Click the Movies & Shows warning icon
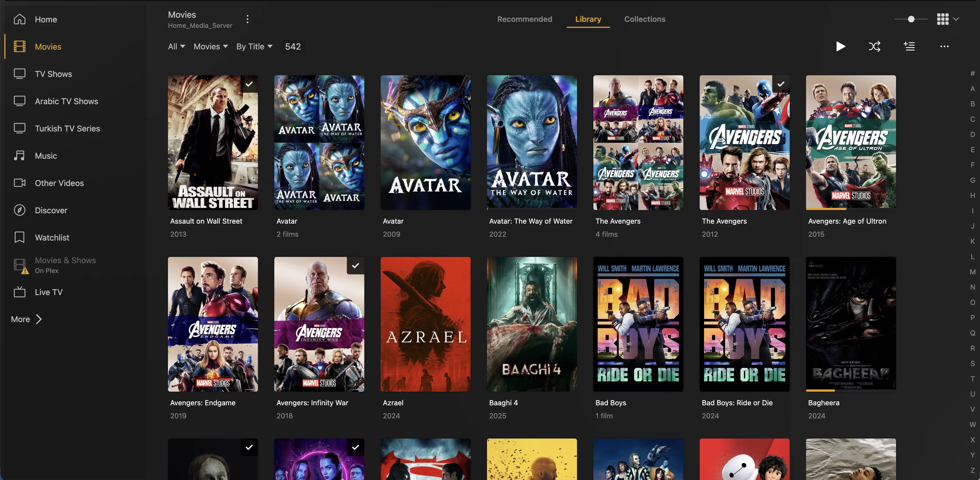Viewport: 980px width, 480px height. coord(25,271)
